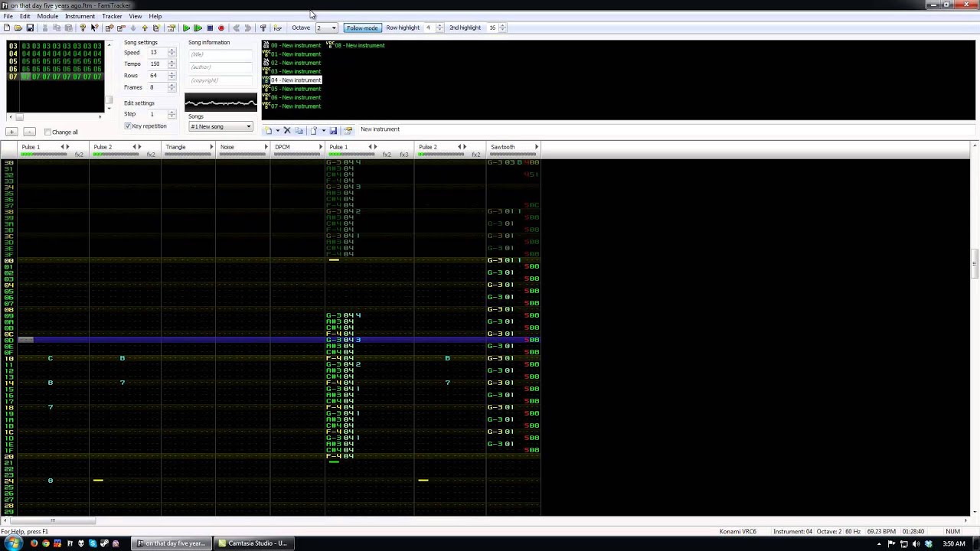Open the Songs dropdown '#1 New song'
This screenshot has width=980, height=551.
tap(220, 126)
